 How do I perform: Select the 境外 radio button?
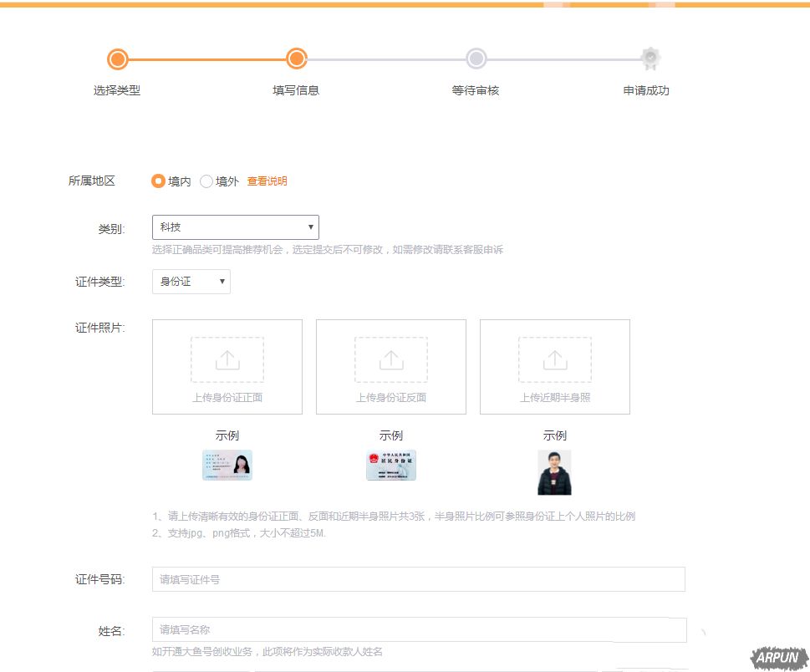click(206, 180)
